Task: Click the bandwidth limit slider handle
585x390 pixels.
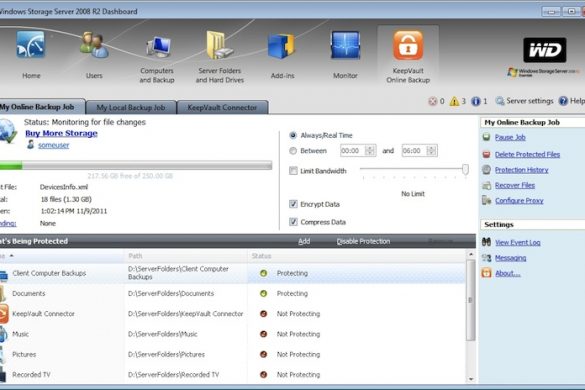Action: pos(465,169)
